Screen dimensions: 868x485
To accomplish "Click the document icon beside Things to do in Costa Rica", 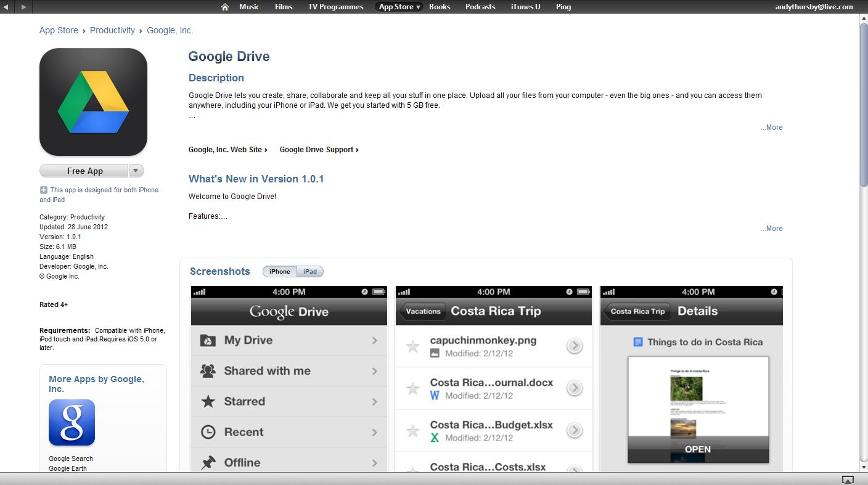I will pos(638,342).
